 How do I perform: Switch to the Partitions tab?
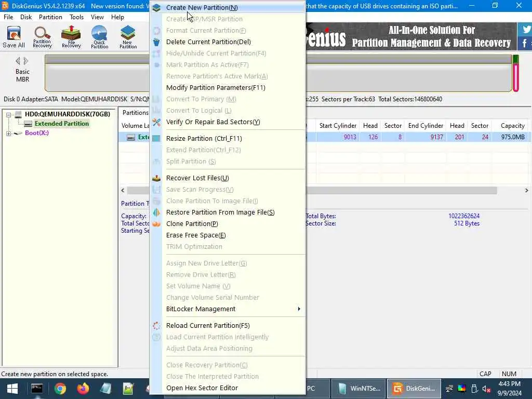135,113
